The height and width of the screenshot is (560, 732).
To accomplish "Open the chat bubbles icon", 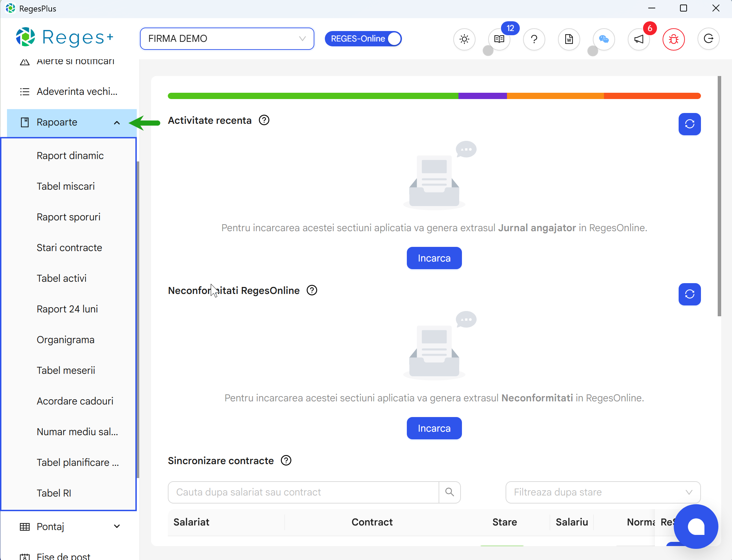I will pyautogui.click(x=604, y=39).
